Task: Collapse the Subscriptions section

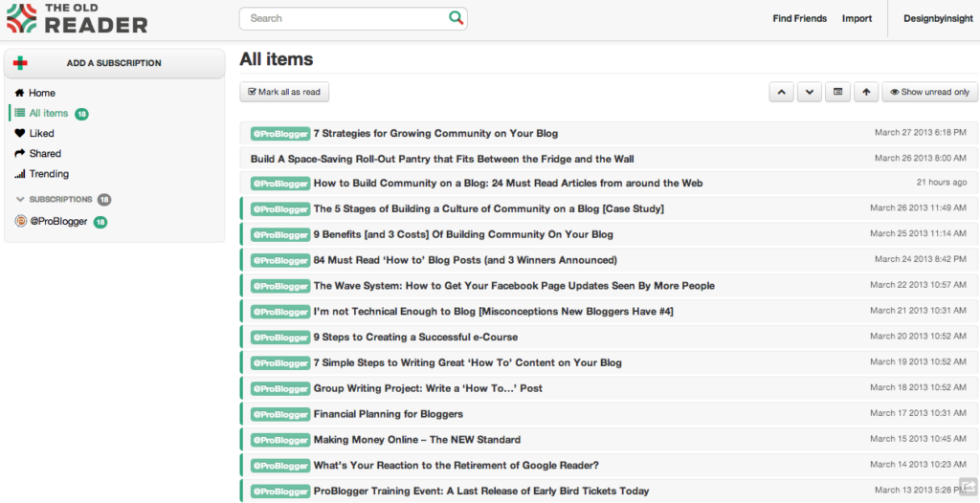Action: [x=20, y=199]
